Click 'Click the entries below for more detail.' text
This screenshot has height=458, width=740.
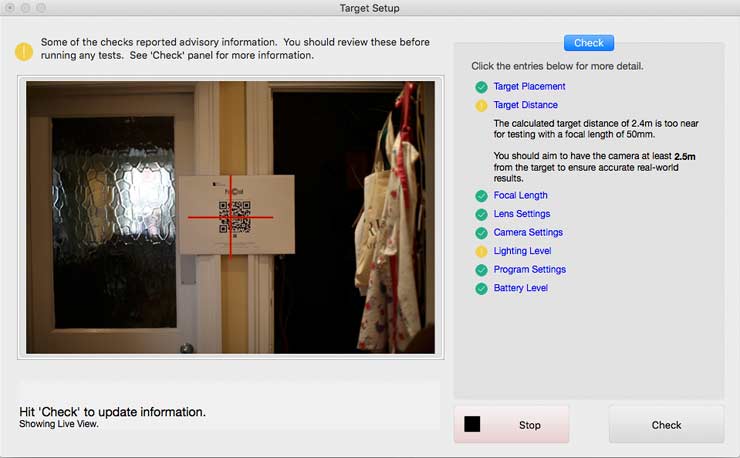pyautogui.click(x=557, y=66)
